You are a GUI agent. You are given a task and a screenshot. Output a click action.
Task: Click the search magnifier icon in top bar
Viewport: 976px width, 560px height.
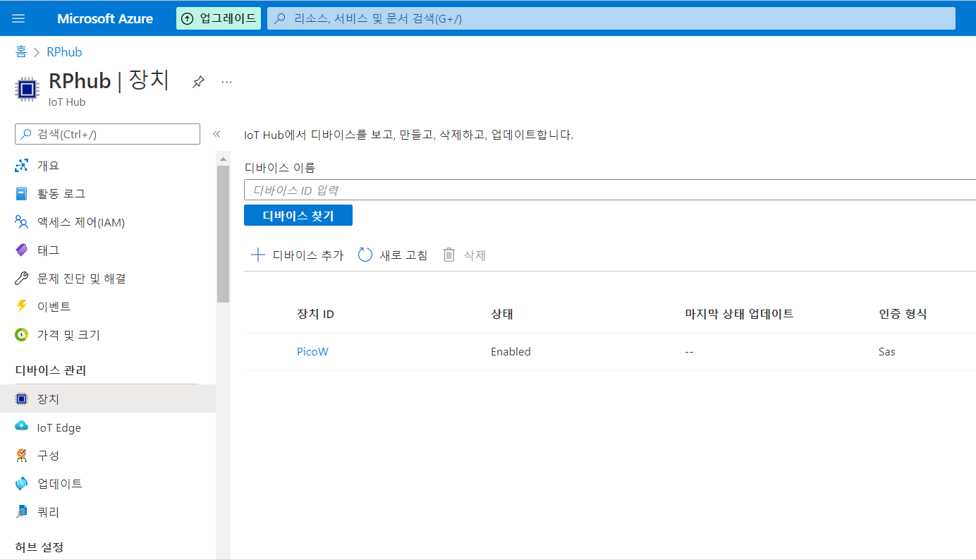pos(280,18)
